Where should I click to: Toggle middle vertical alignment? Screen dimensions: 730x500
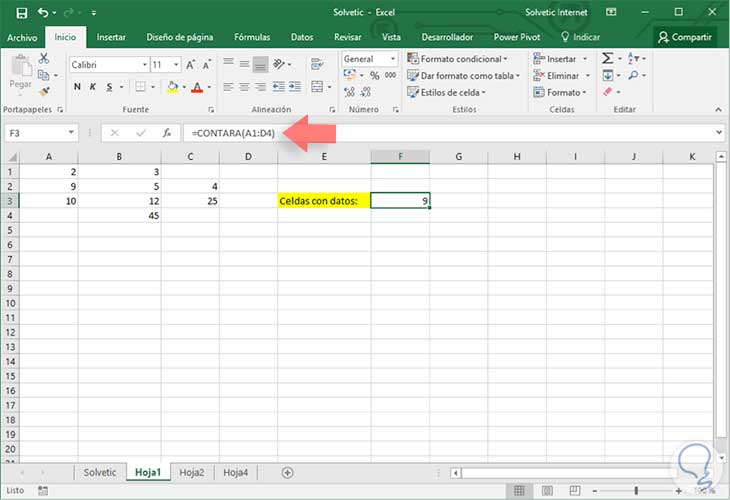[x=244, y=64]
